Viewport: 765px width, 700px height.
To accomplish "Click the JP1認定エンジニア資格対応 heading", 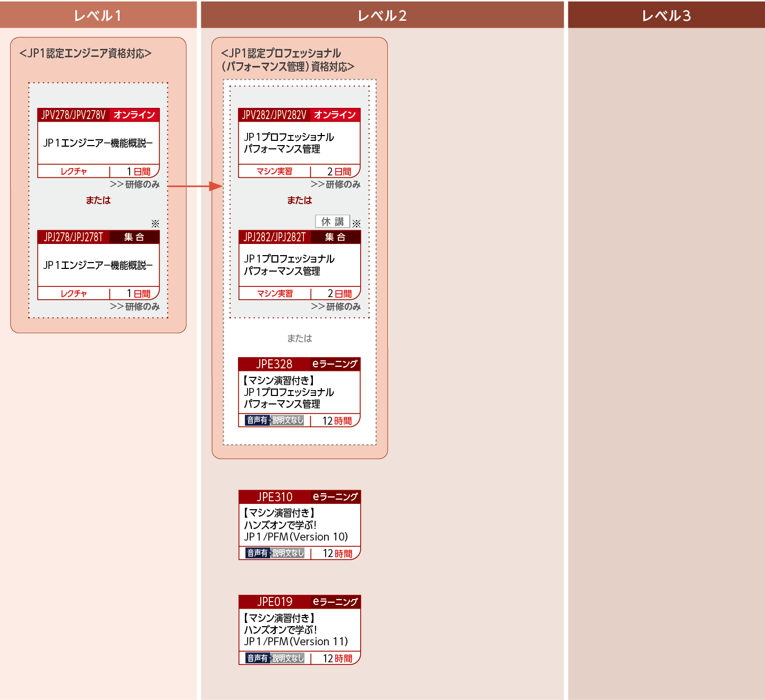I will (86, 53).
